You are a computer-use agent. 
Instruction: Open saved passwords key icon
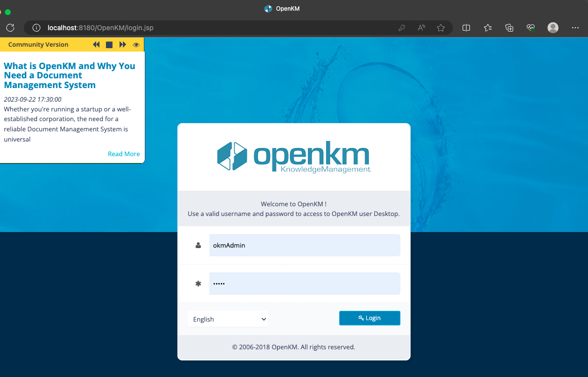coord(402,28)
